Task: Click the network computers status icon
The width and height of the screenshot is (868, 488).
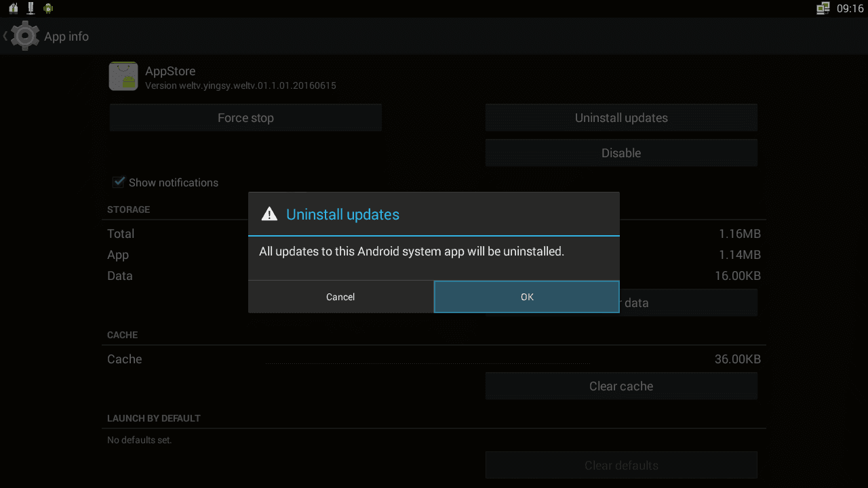Action: (x=823, y=8)
